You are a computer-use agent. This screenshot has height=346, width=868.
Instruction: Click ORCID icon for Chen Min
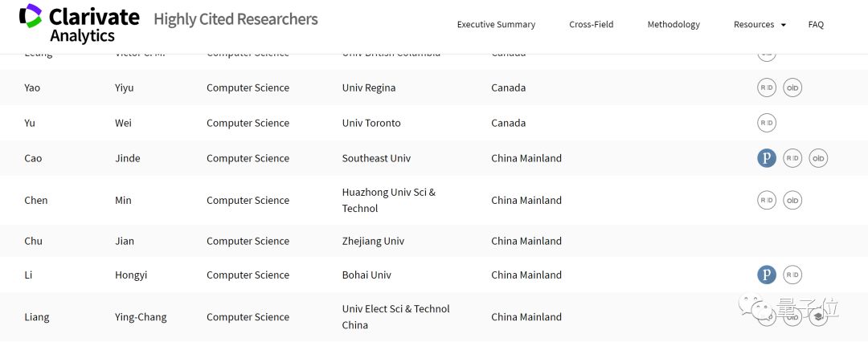pyautogui.click(x=792, y=200)
